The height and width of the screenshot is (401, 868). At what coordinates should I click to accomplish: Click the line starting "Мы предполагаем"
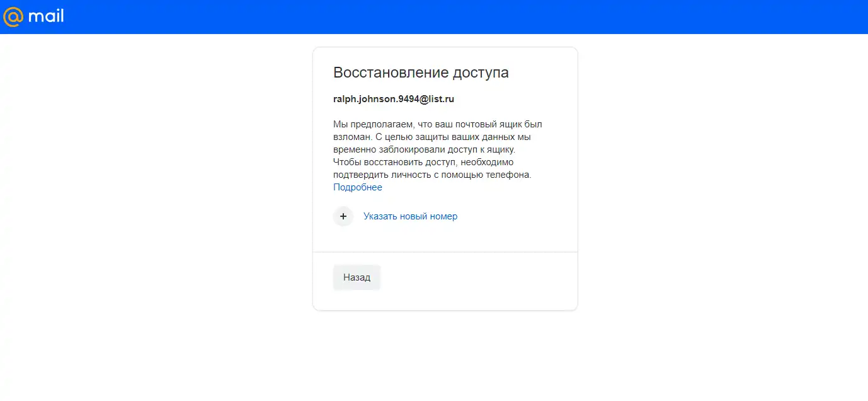pyautogui.click(x=437, y=124)
